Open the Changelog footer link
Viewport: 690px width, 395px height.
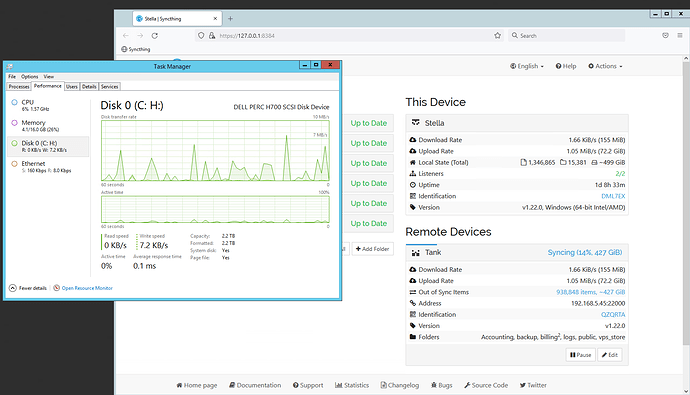click(x=400, y=385)
